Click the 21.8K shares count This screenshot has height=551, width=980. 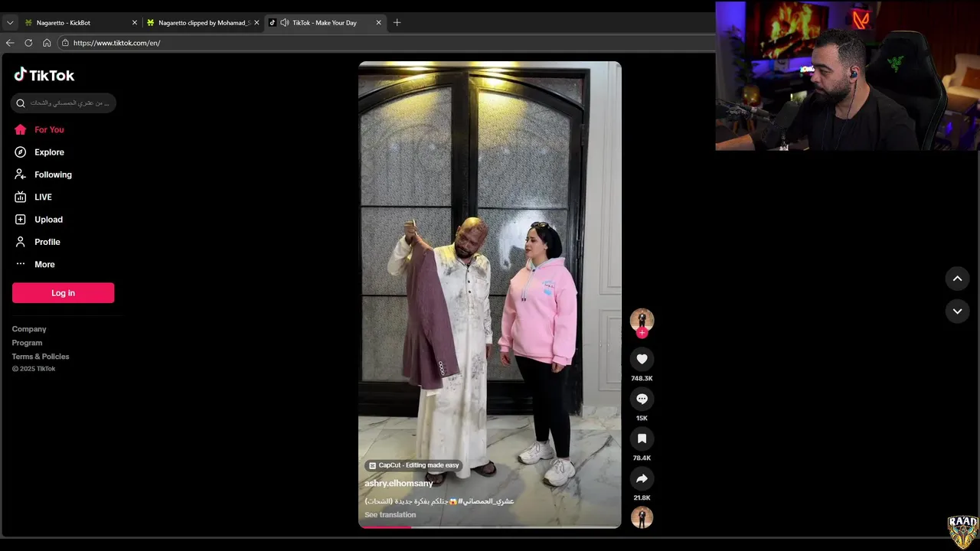click(642, 498)
